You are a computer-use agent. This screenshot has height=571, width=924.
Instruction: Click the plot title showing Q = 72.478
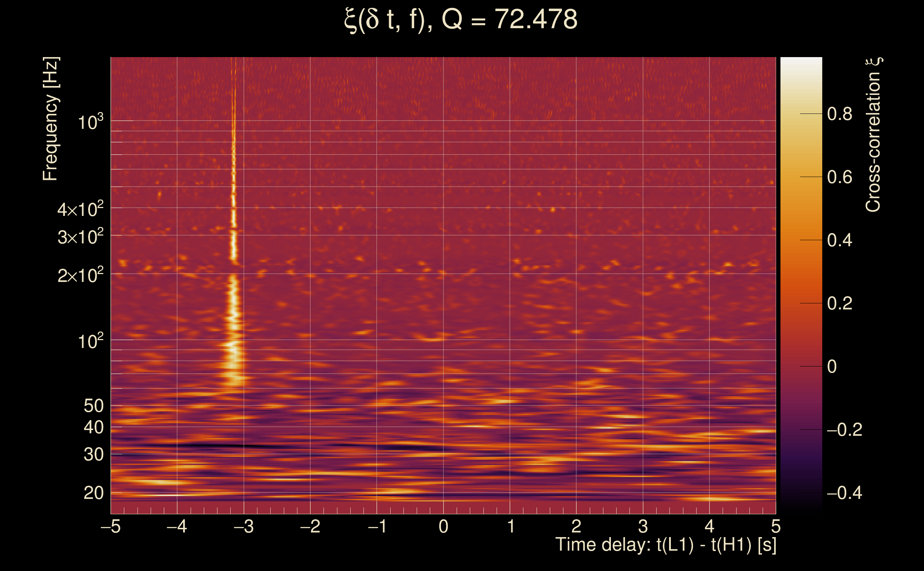pyautogui.click(x=461, y=20)
